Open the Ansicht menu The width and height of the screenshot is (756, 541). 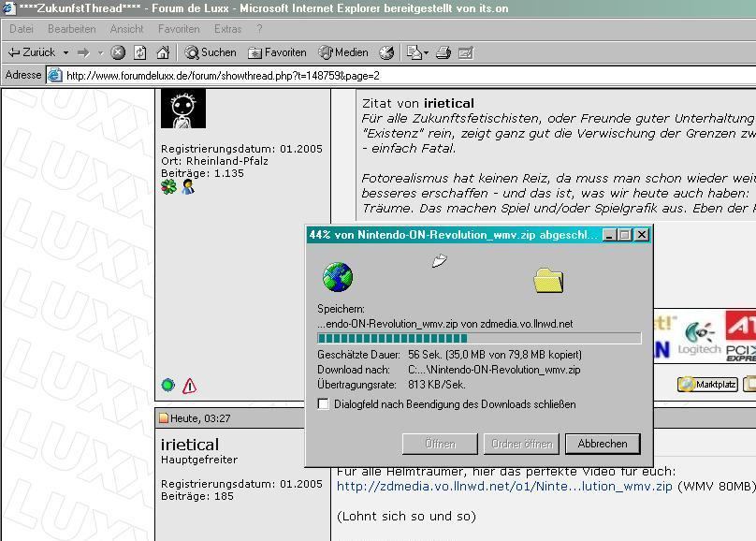coord(127,29)
